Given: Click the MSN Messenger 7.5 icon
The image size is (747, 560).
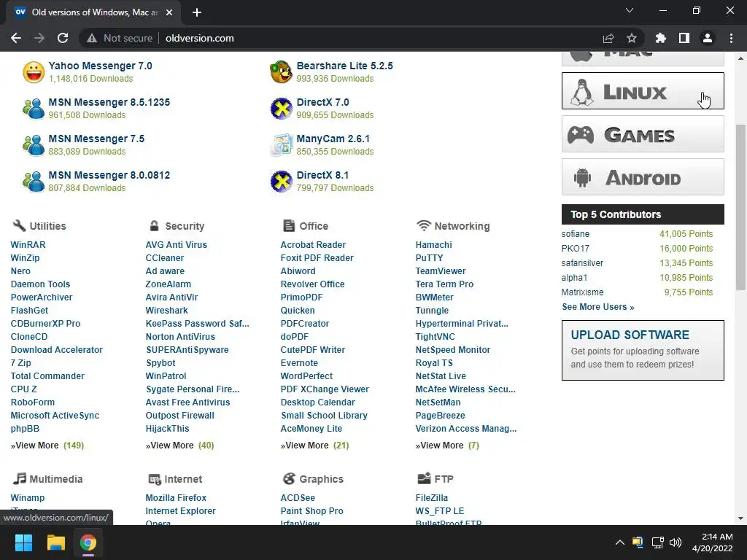Looking at the screenshot, I should 34,145.
